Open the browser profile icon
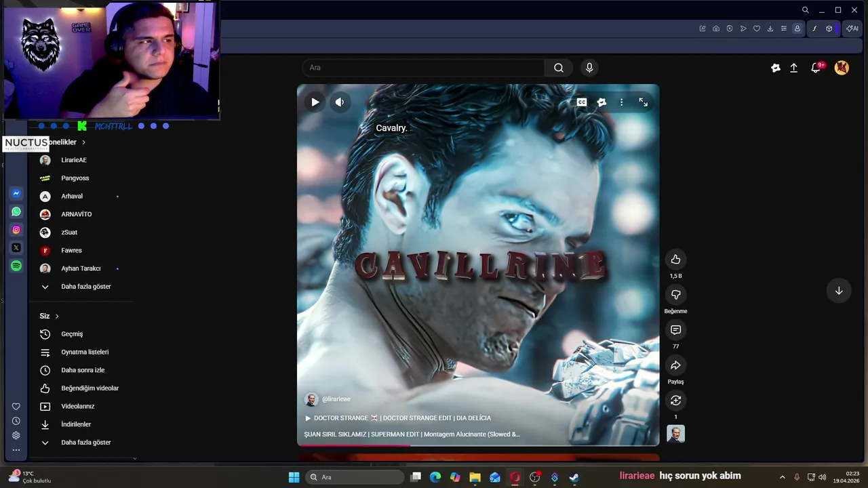 (797, 28)
